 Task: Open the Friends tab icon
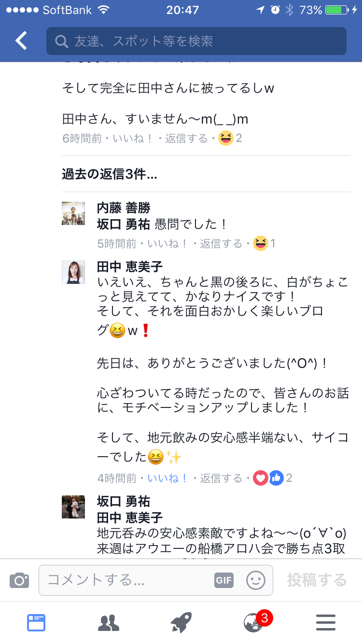tap(109, 623)
